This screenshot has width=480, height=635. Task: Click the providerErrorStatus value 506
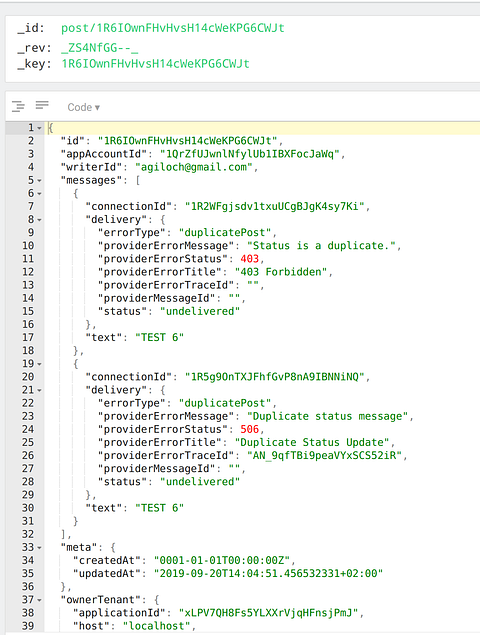(x=250, y=429)
